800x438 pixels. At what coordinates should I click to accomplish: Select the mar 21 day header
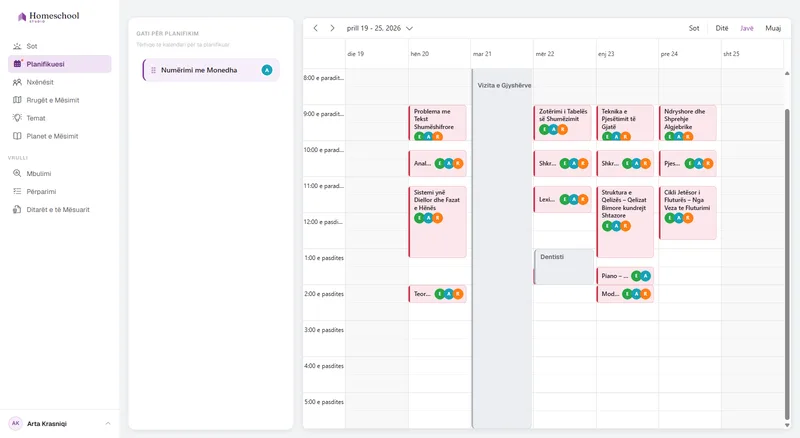(502, 54)
